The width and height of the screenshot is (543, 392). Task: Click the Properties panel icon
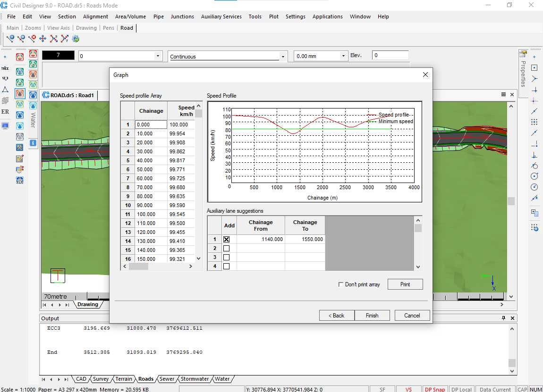523,54
